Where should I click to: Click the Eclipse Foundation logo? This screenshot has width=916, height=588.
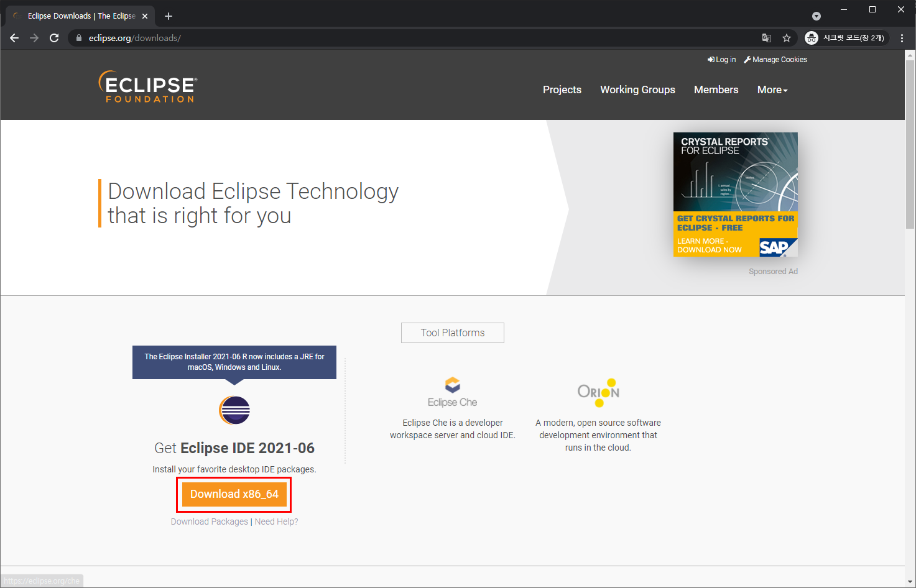148,86
